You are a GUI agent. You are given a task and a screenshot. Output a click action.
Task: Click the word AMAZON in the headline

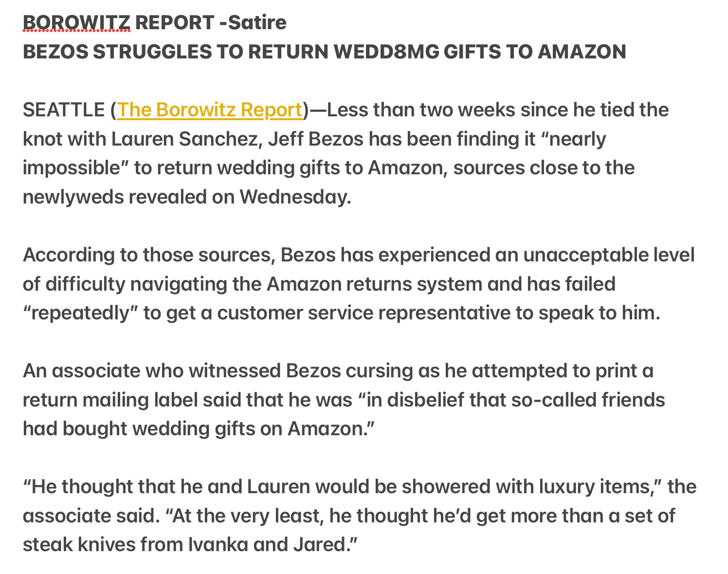coord(582,52)
